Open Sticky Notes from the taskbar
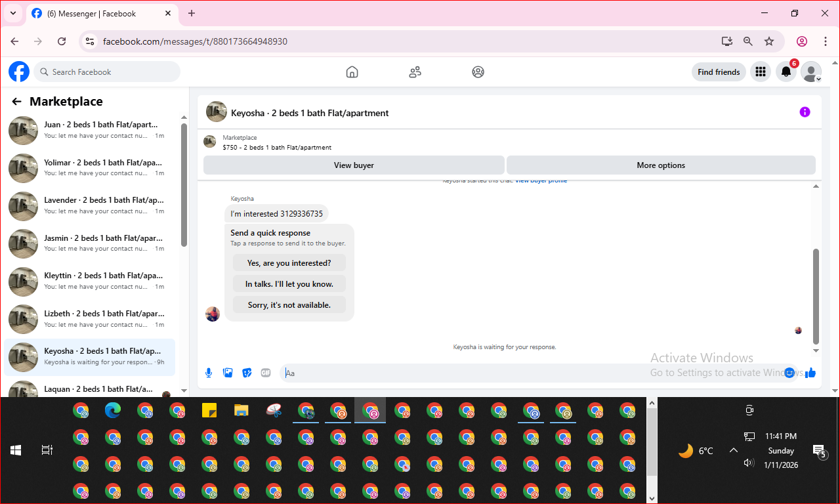The height and width of the screenshot is (504, 840). click(209, 411)
